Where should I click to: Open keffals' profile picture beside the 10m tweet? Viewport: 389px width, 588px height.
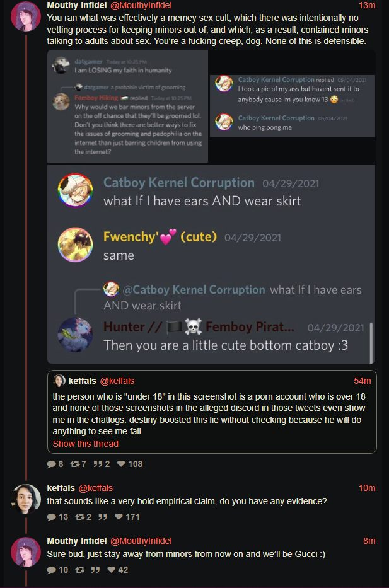(x=26, y=499)
